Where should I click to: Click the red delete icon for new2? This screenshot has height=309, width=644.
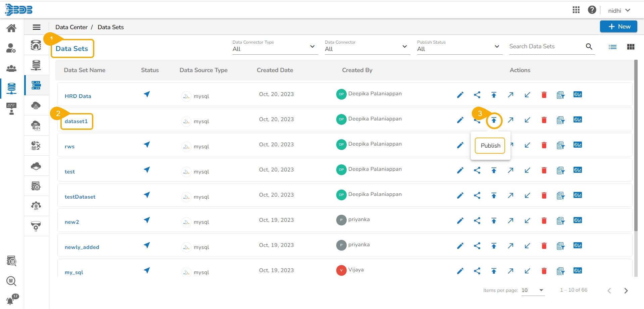coord(544,221)
